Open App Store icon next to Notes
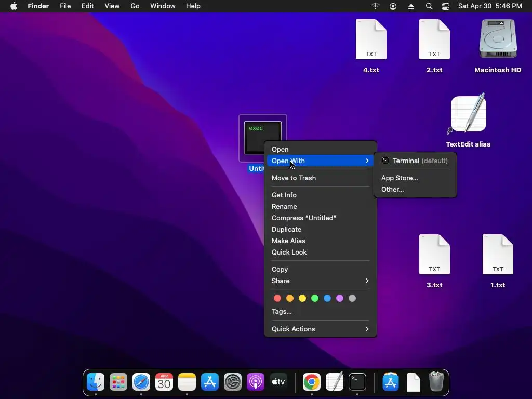532x399 pixels. (x=210, y=382)
